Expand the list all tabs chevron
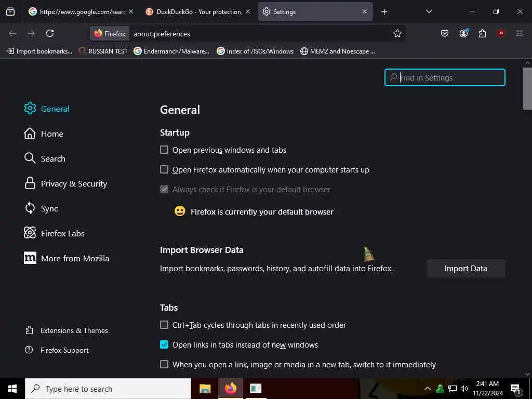The height and width of the screenshot is (399, 532). click(x=429, y=11)
